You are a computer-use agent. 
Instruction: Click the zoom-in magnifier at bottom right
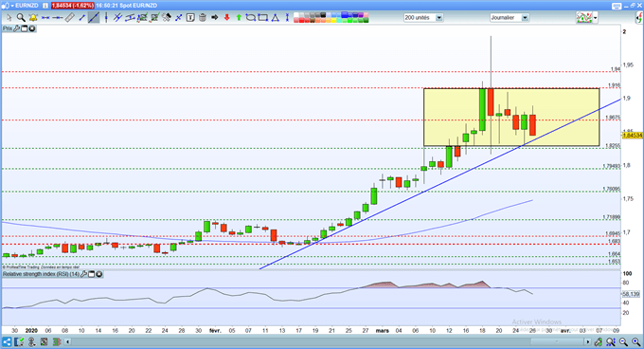coord(636,341)
